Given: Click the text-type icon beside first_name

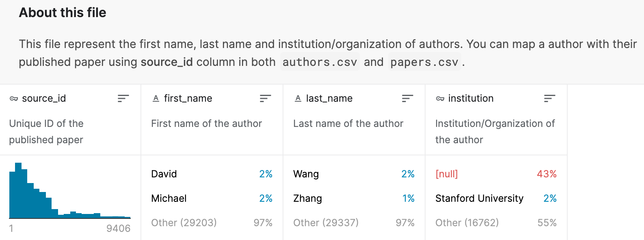Looking at the screenshot, I should click(x=156, y=98).
